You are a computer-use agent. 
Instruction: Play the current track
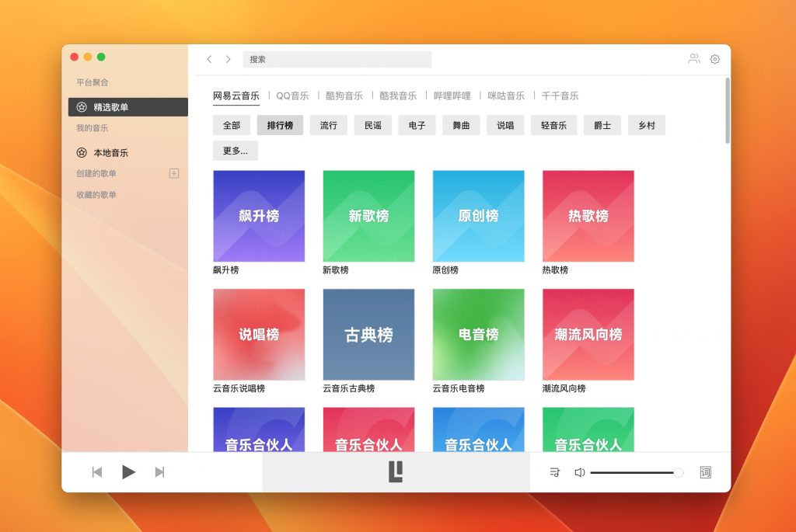(129, 471)
